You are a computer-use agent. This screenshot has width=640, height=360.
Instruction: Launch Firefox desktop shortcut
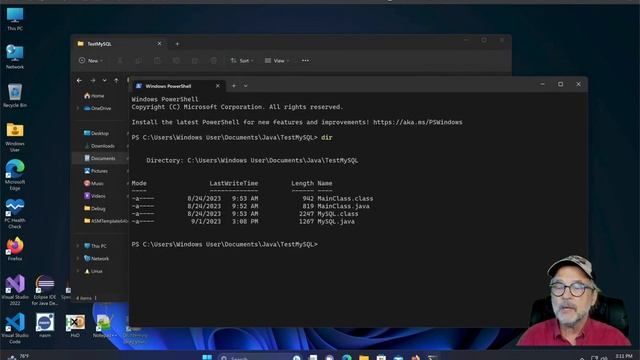[15, 249]
